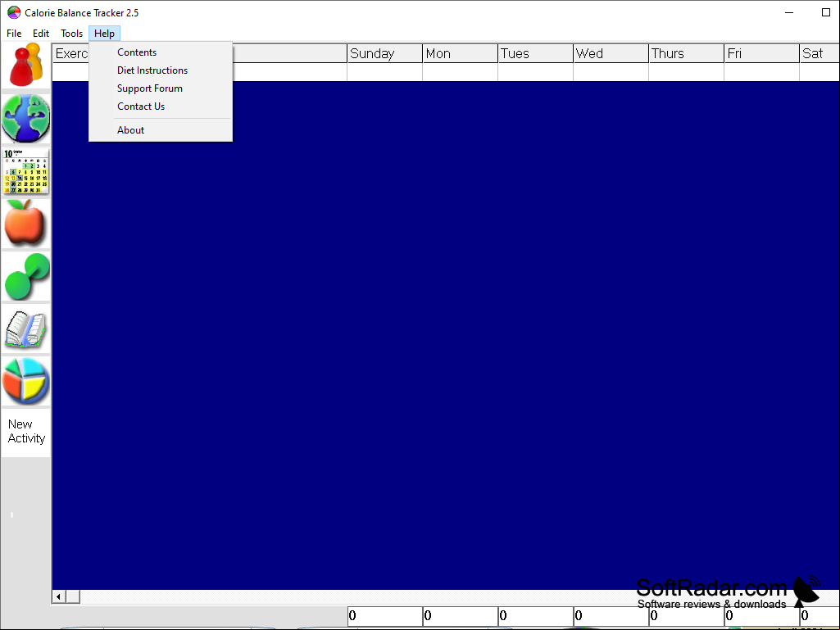The image size is (840, 630).
Task: Open the Tools menu
Action: tap(71, 34)
